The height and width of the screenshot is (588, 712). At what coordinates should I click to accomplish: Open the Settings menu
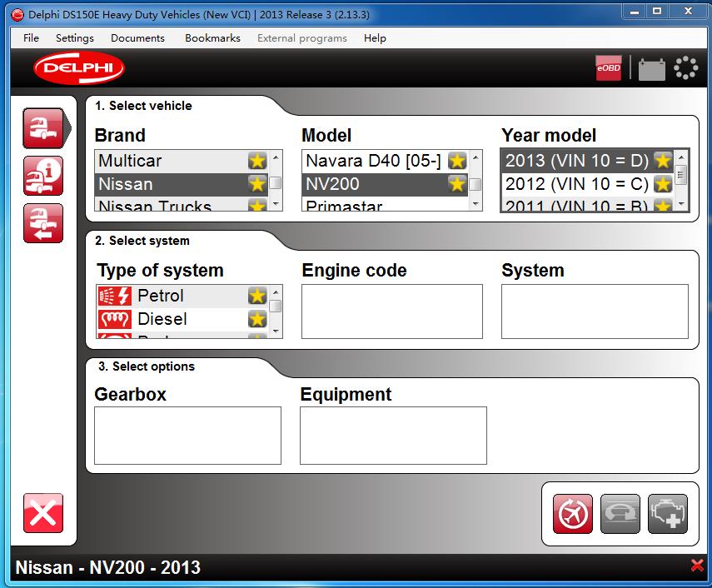[74, 38]
